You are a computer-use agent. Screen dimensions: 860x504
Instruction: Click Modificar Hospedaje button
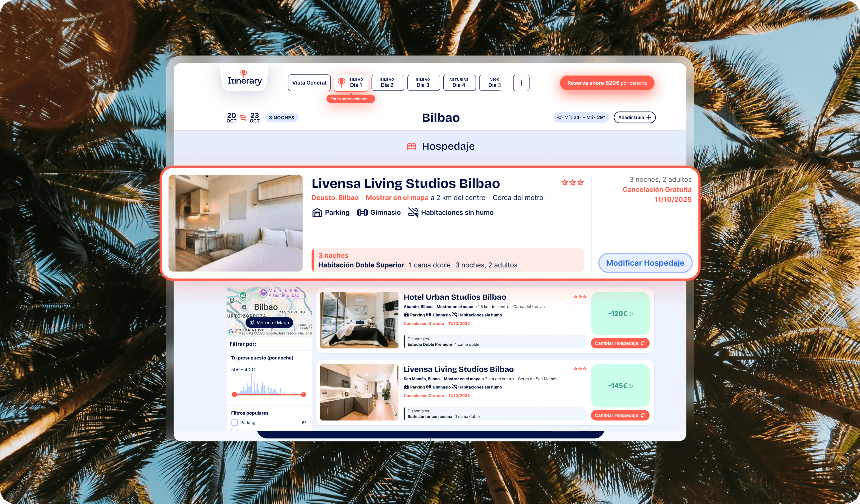645,263
